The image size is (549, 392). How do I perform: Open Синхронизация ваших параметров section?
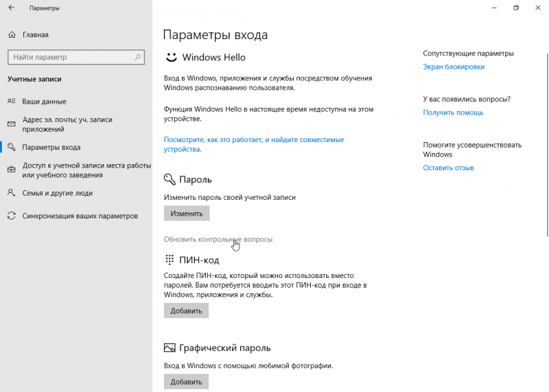(x=80, y=216)
